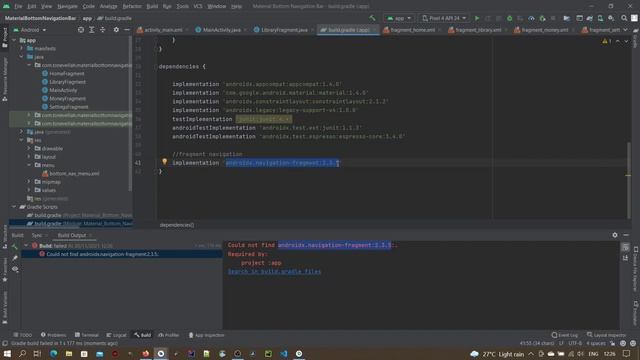Open the app run configuration dropdown

[399, 18]
